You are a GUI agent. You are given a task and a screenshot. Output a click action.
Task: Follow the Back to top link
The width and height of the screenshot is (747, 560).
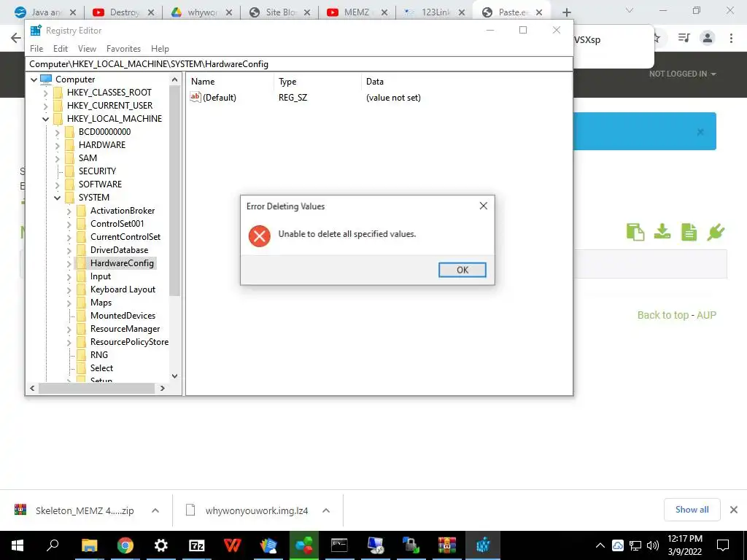coord(662,315)
